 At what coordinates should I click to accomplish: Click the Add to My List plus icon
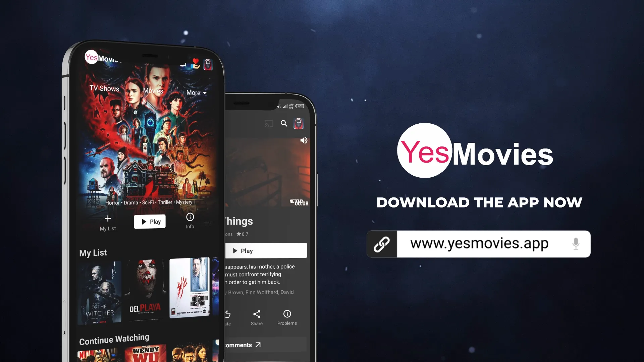tap(108, 218)
